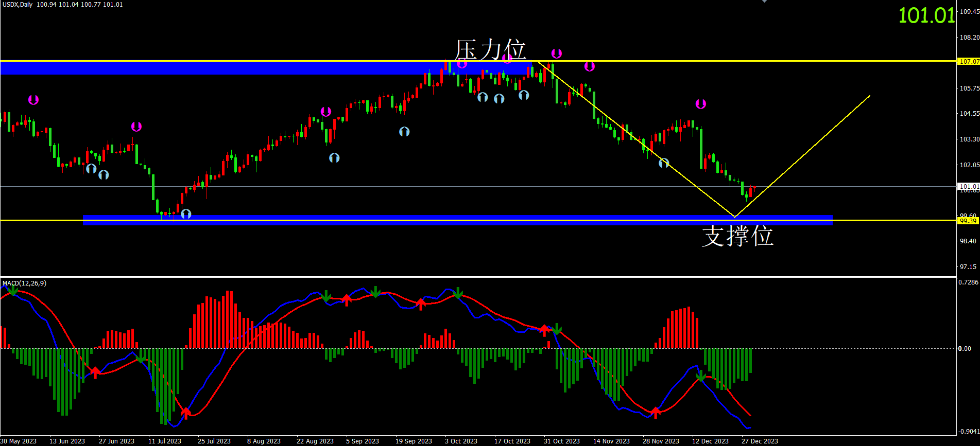Select the MACD(12,26,9) indicator label
980x446 pixels.
(24, 283)
